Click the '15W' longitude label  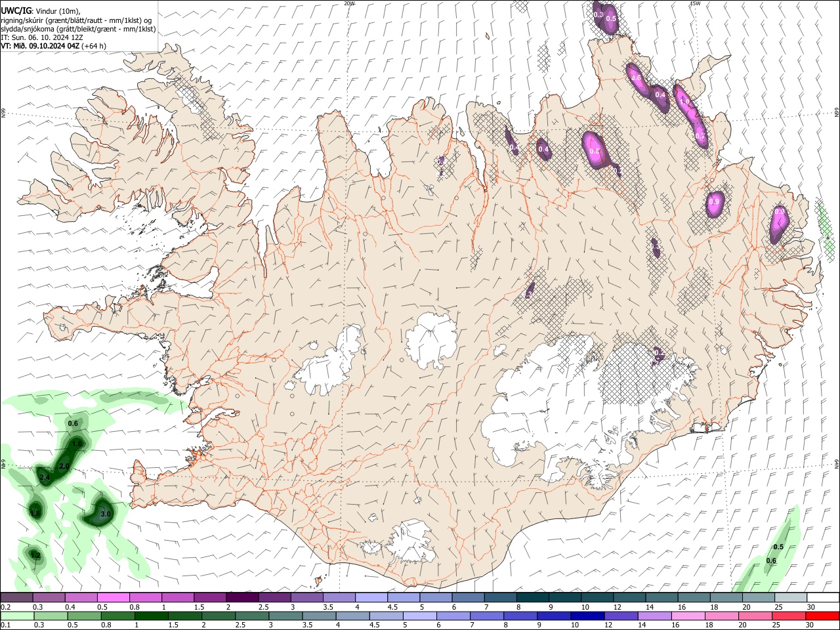695,3
